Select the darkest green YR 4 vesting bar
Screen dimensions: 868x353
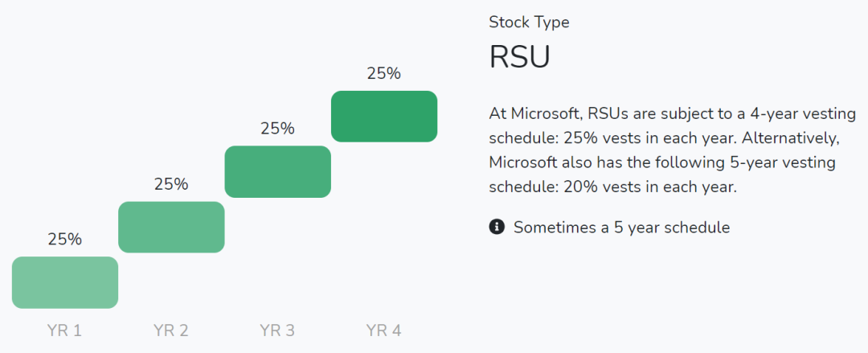(384, 117)
